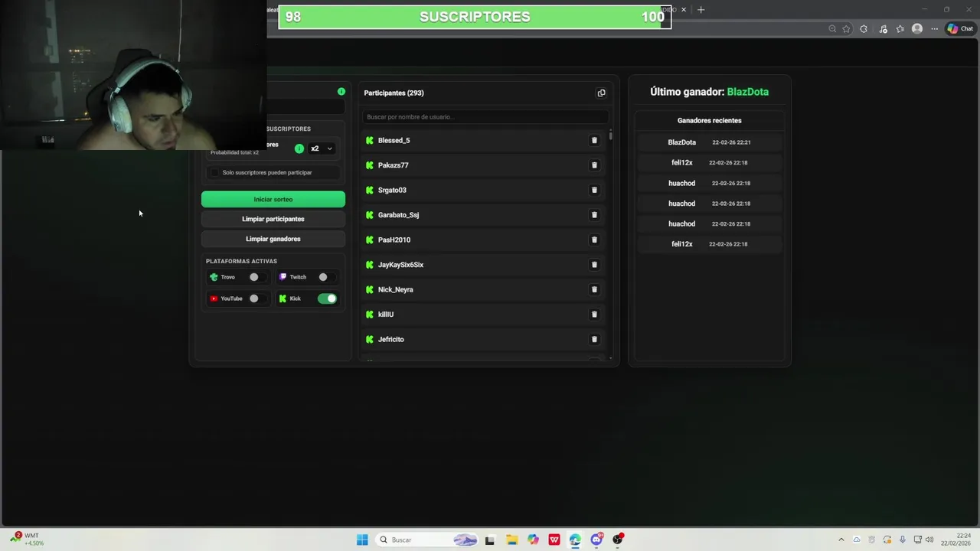Open browser extensions puzzle icon
Viewport: 980px width, 551px height.
tap(864, 29)
